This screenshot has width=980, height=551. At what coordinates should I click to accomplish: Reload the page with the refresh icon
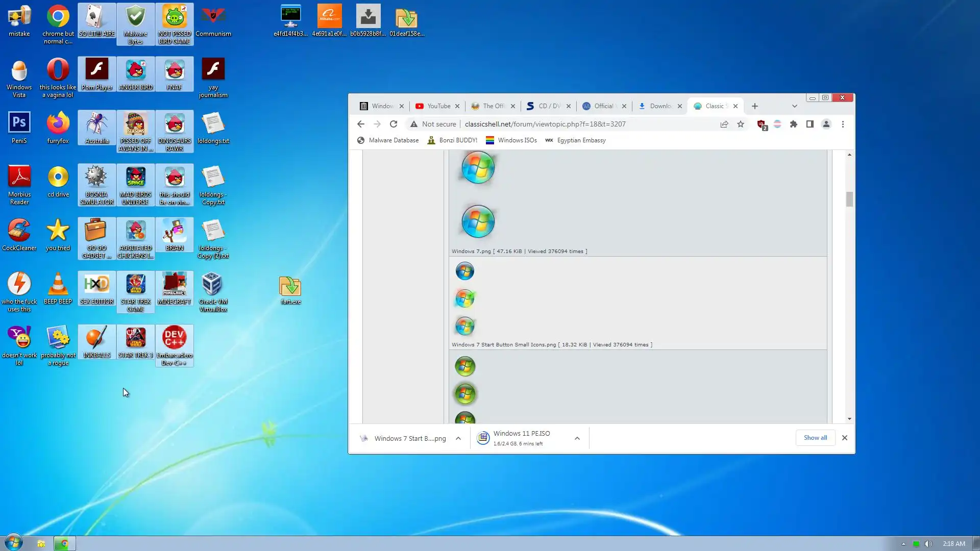[x=393, y=124]
